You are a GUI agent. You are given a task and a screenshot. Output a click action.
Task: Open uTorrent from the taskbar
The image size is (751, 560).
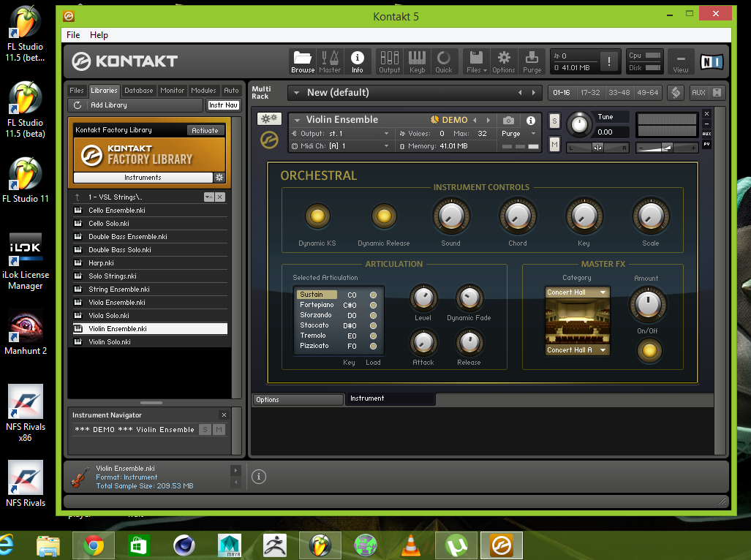(x=456, y=545)
